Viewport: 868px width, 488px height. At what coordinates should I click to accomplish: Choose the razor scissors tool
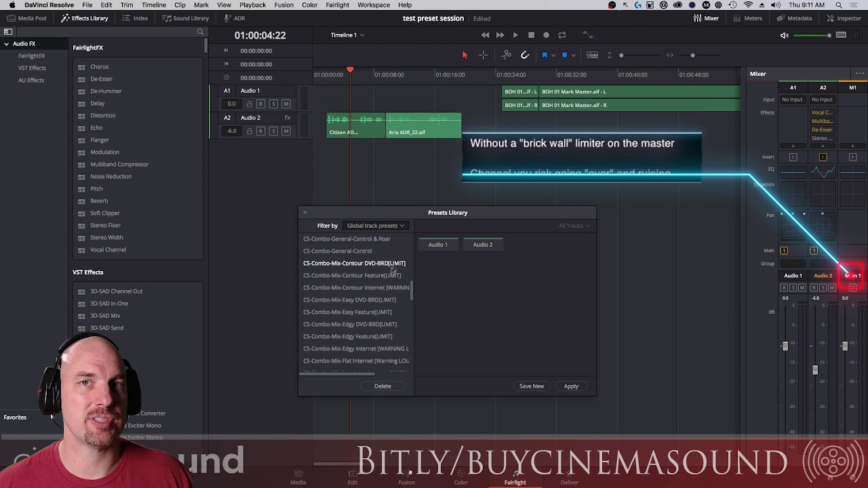[507, 55]
